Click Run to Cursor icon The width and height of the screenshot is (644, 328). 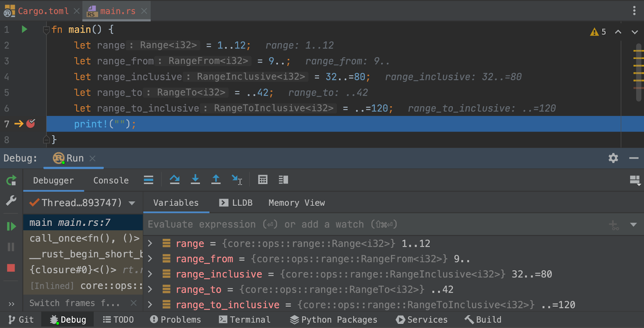237,180
